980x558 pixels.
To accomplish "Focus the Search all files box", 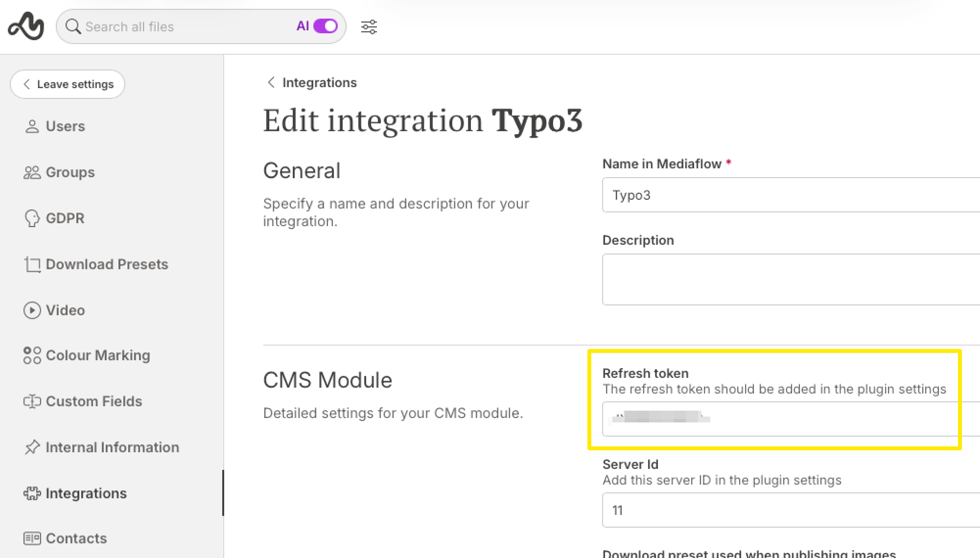I will (186, 26).
